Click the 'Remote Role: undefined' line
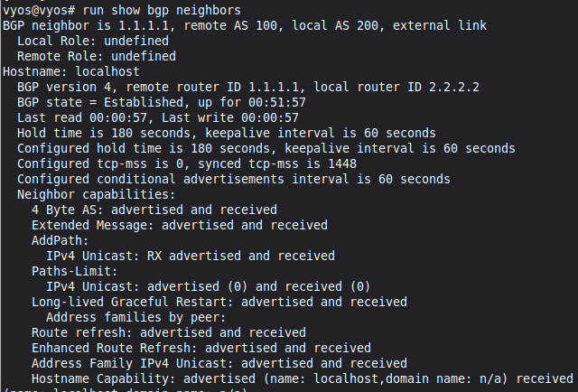This screenshot has height=392, width=578. (97, 56)
